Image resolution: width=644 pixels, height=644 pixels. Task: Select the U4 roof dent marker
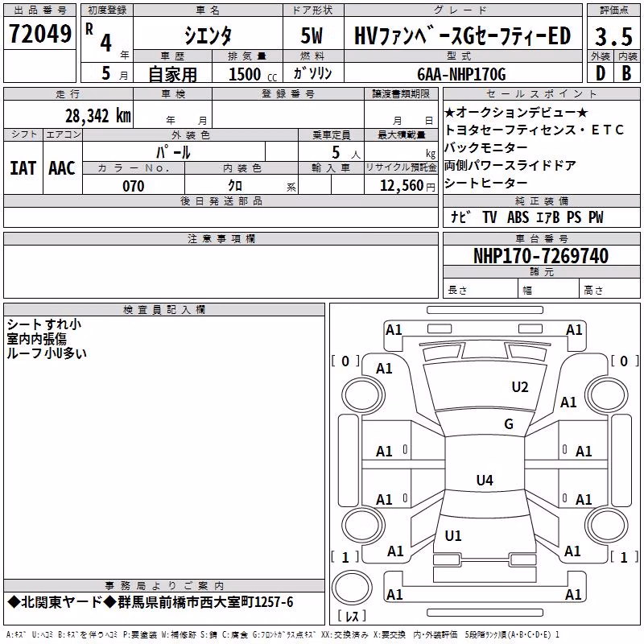coord(485,480)
